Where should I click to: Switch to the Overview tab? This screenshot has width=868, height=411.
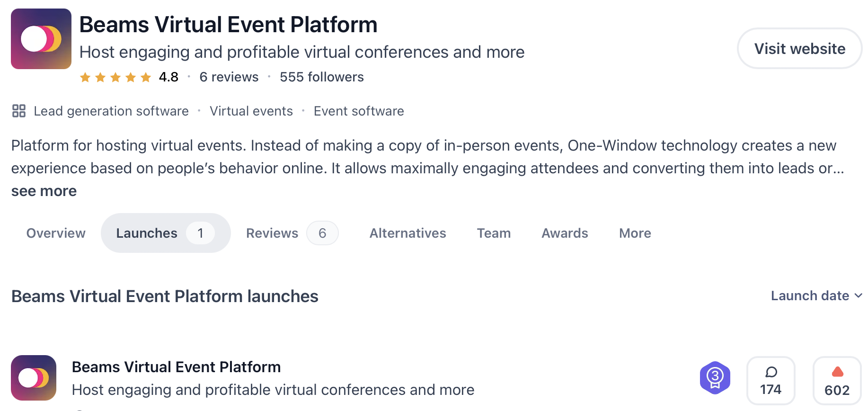coord(56,233)
